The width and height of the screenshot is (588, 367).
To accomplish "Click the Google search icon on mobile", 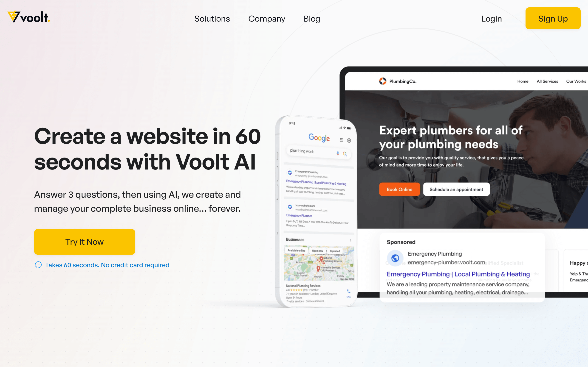I will pos(345,153).
